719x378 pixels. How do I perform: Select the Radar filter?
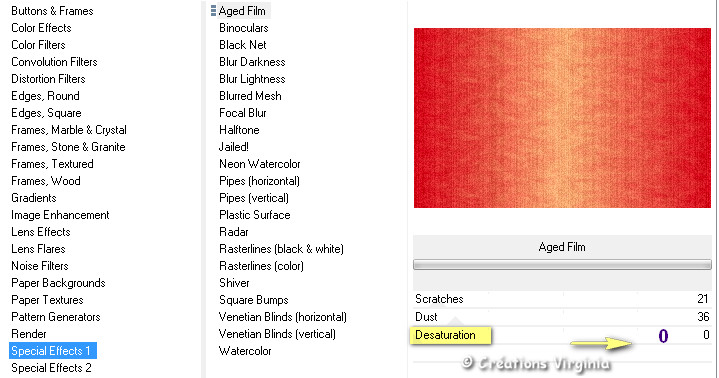(x=233, y=232)
